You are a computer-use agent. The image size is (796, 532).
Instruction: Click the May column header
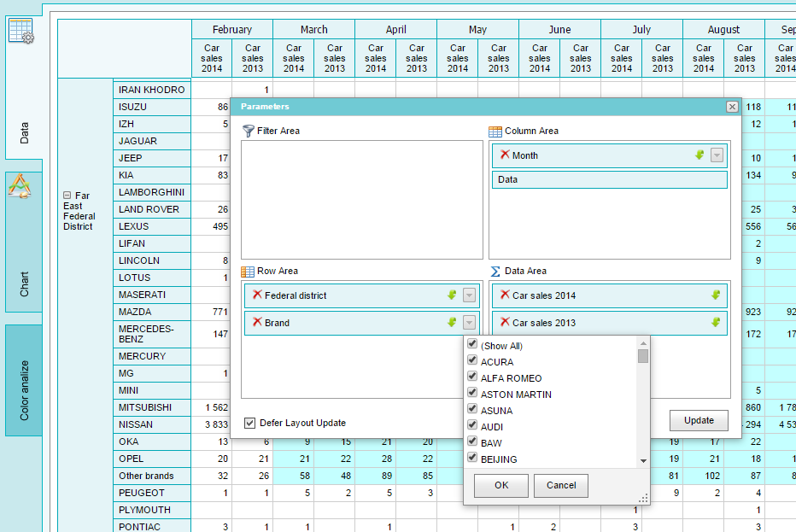point(477,29)
